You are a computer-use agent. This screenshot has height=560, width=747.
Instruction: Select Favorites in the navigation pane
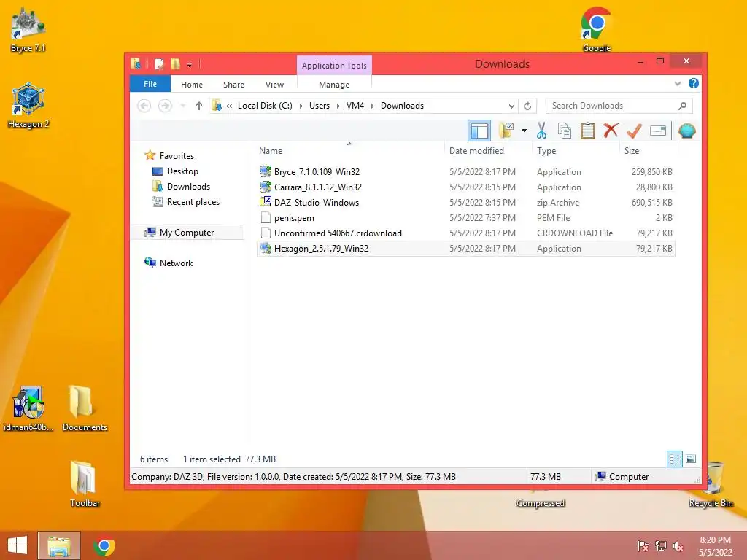177,156
